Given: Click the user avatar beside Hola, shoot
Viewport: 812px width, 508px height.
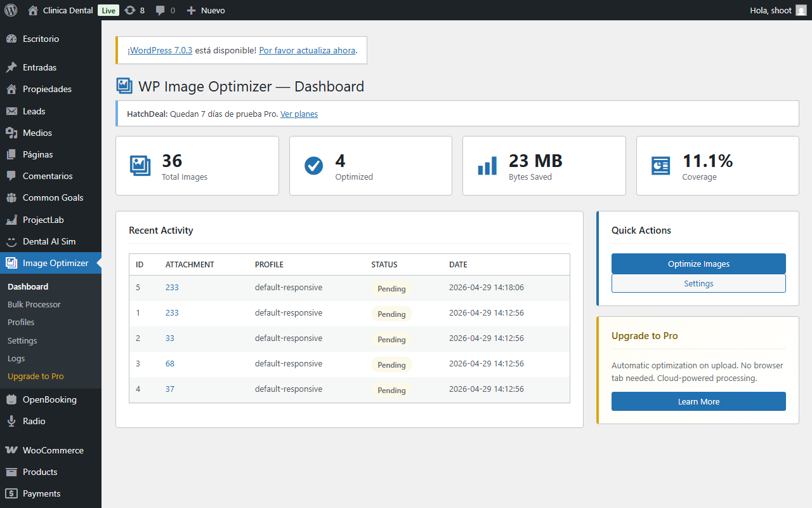Looking at the screenshot, I should click(x=801, y=10).
